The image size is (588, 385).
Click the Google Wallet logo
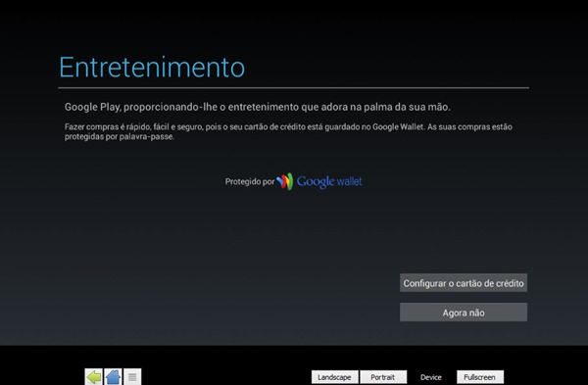[319, 181]
